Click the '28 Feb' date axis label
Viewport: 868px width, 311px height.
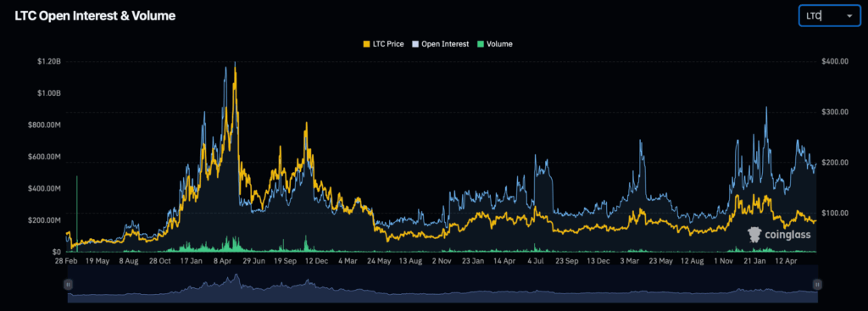[67, 260]
